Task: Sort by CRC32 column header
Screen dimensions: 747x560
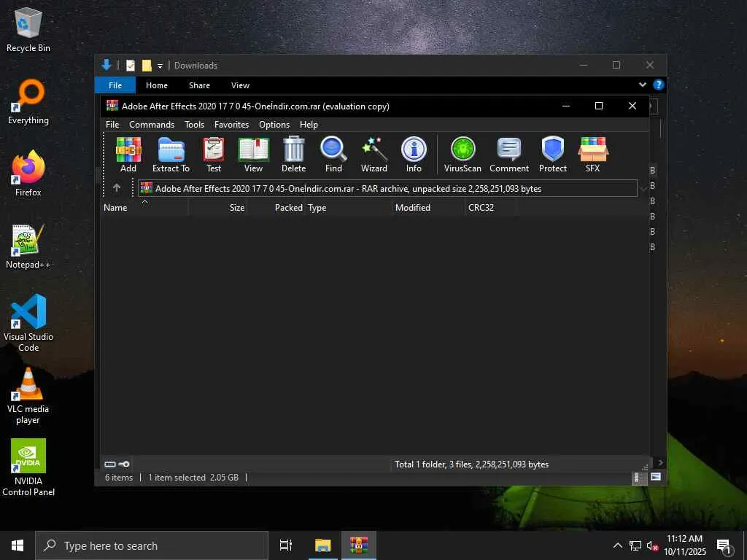Action: [x=491, y=208]
